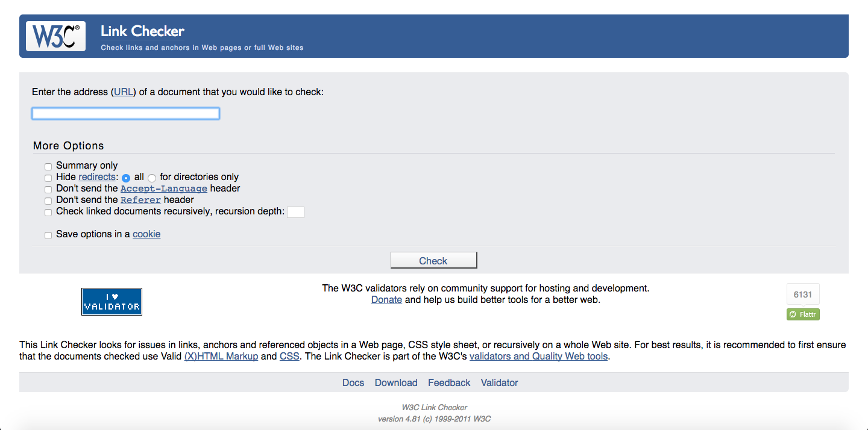Open the URL link in the prompt

click(124, 92)
